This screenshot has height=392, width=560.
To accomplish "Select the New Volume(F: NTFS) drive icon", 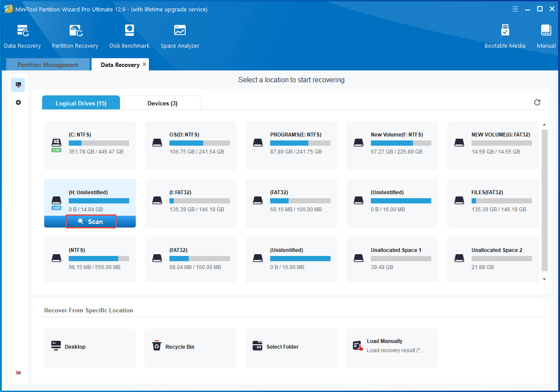I will point(359,143).
